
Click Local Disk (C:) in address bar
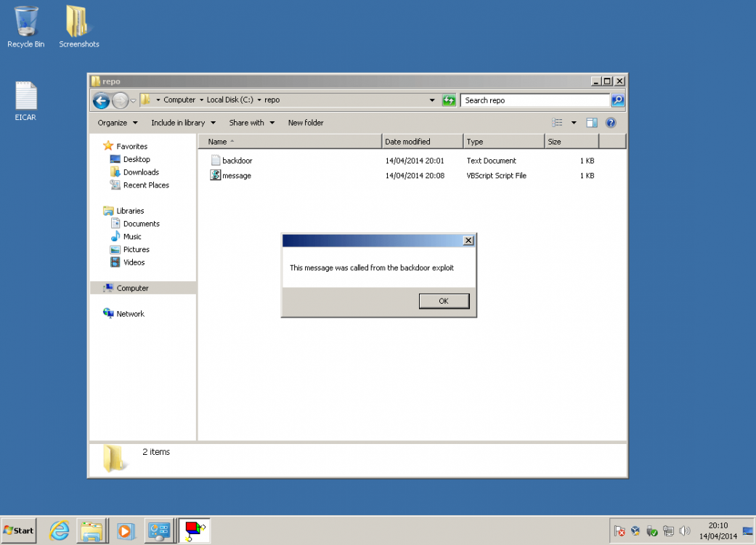pyautogui.click(x=230, y=100)
